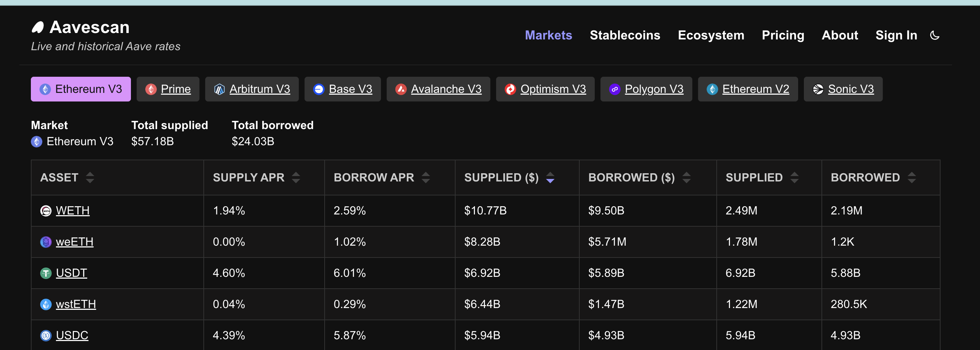Switch to the Stablecoins section
The image size is (980, 350).
625,35
